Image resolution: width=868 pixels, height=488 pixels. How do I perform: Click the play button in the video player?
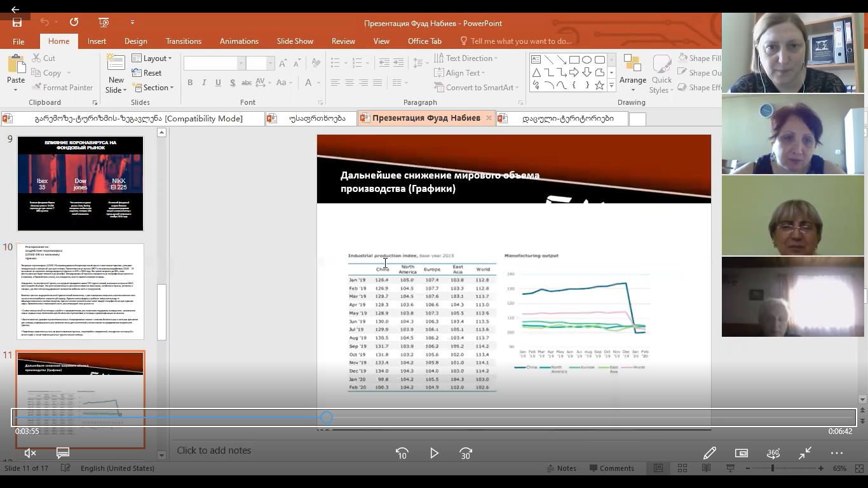pos(434,453)
